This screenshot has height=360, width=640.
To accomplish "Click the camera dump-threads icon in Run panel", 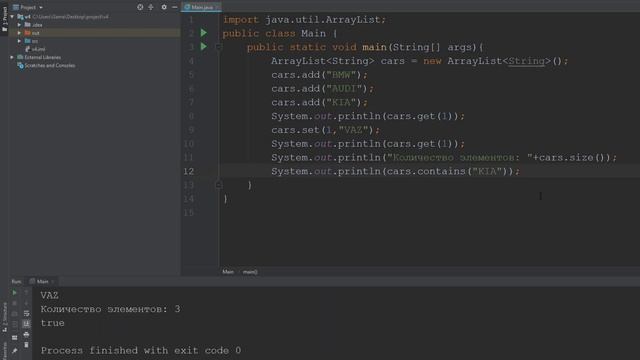I will (15, 314).
